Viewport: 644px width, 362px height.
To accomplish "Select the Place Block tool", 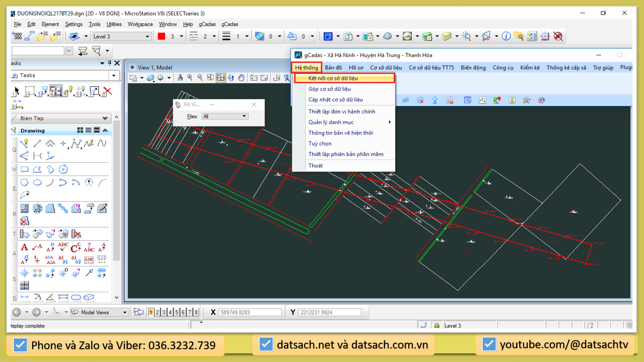I will (x=24, y=169).
